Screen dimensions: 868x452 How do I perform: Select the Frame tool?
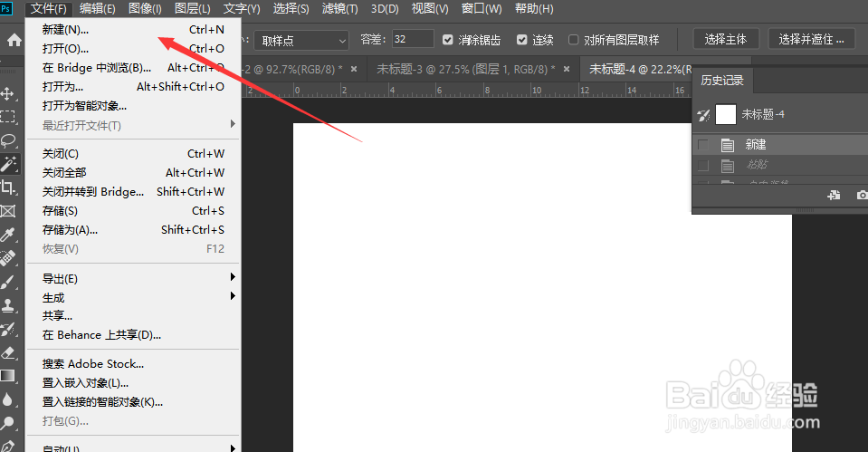click(8, 211)
